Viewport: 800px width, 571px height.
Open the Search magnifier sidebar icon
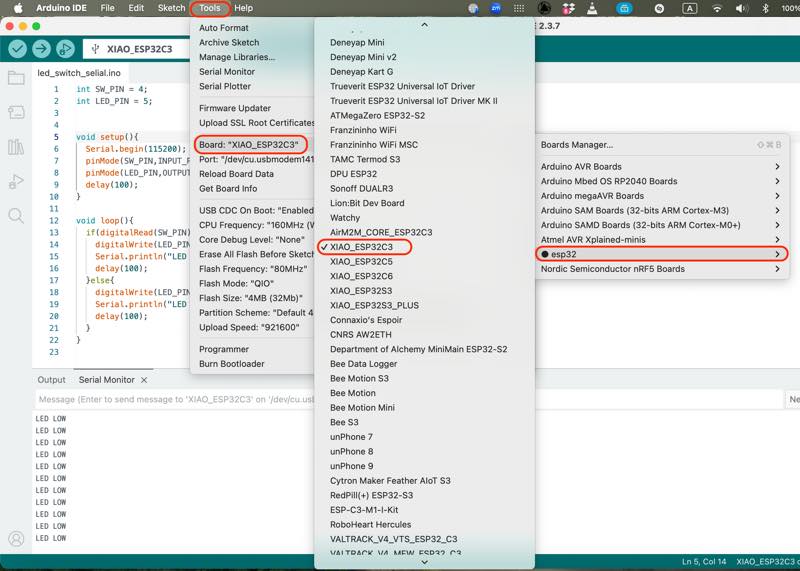pos(16,216)
